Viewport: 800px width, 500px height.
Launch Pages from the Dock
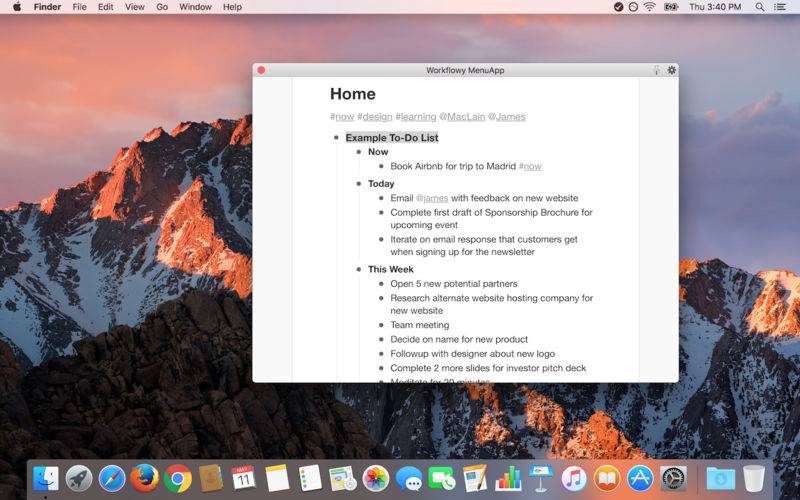click(x=475, y=479)
